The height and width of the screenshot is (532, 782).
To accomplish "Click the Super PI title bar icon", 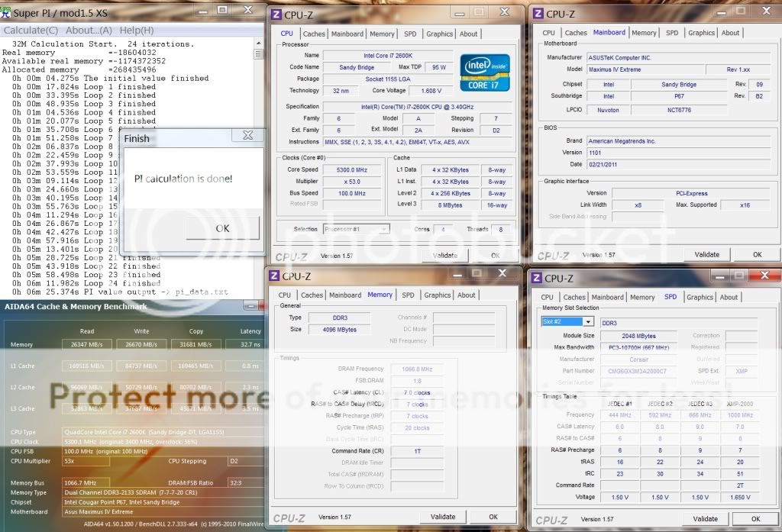I will pos(5,12).
